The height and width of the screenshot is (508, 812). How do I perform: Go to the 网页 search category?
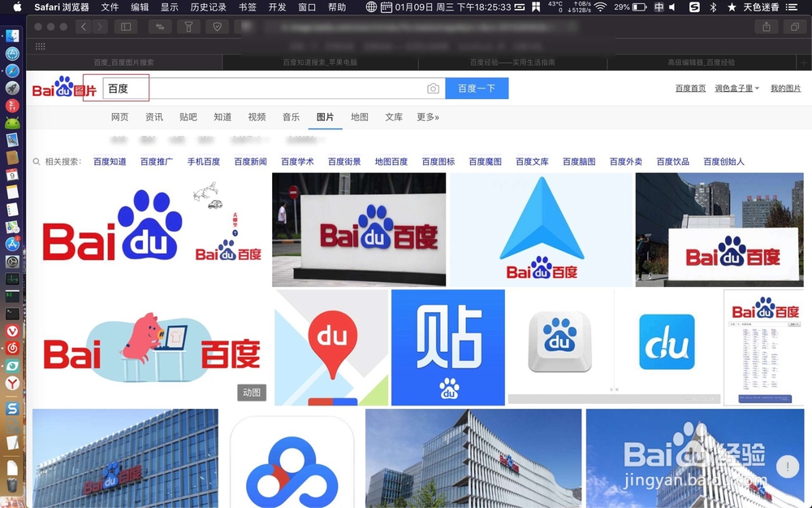coord(119,117)
